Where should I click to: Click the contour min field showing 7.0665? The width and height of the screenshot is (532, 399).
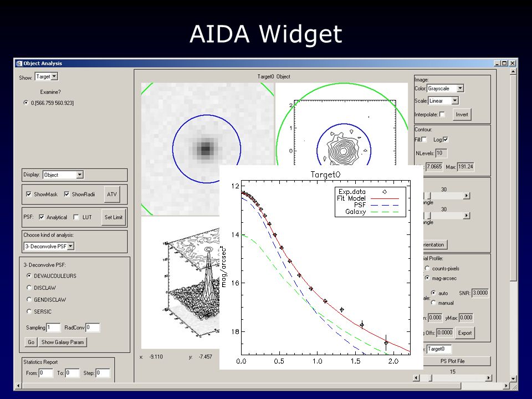pos(434,167)
